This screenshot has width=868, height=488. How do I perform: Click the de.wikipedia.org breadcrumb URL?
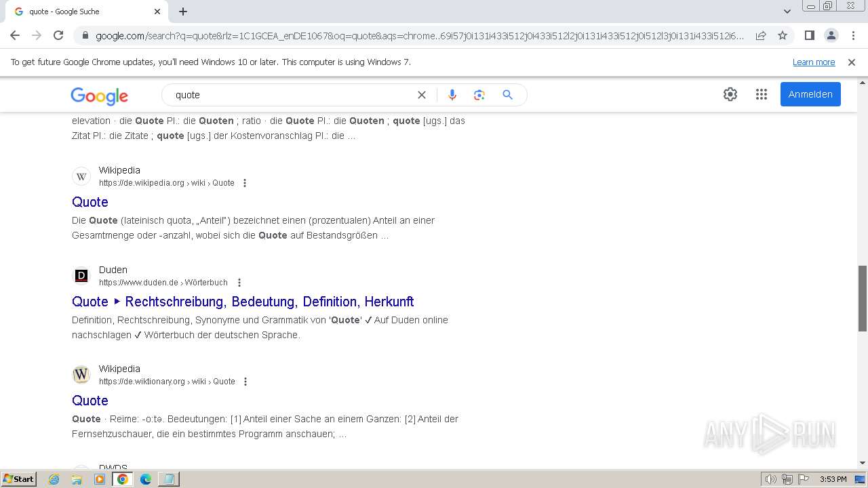(167, 183)
